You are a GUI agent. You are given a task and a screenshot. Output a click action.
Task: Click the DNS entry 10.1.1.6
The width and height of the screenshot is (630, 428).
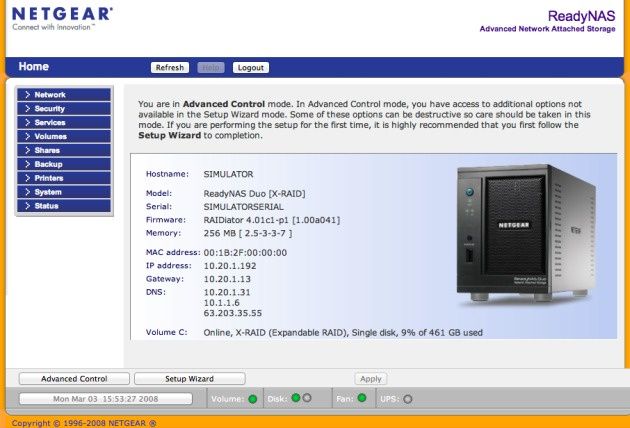tap(221, 303)
